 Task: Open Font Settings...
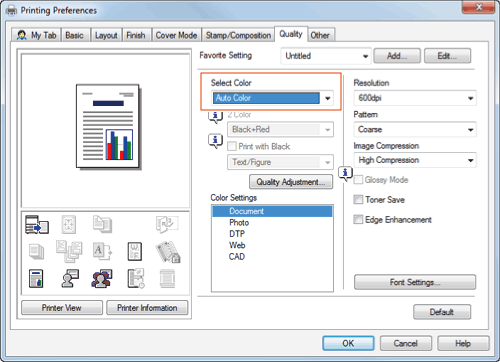coord(415,282)
